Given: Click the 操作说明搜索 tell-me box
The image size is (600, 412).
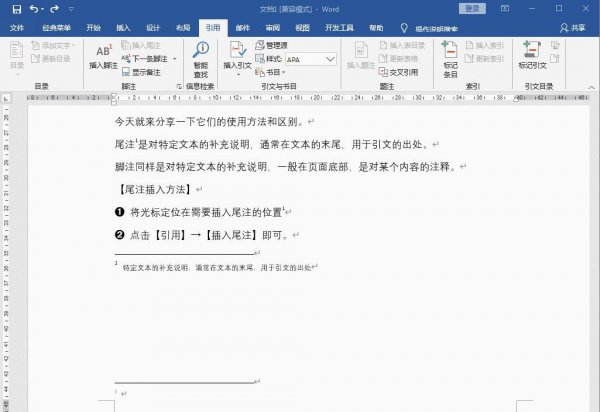Looking at the screenshot, I should coord(436,28).
